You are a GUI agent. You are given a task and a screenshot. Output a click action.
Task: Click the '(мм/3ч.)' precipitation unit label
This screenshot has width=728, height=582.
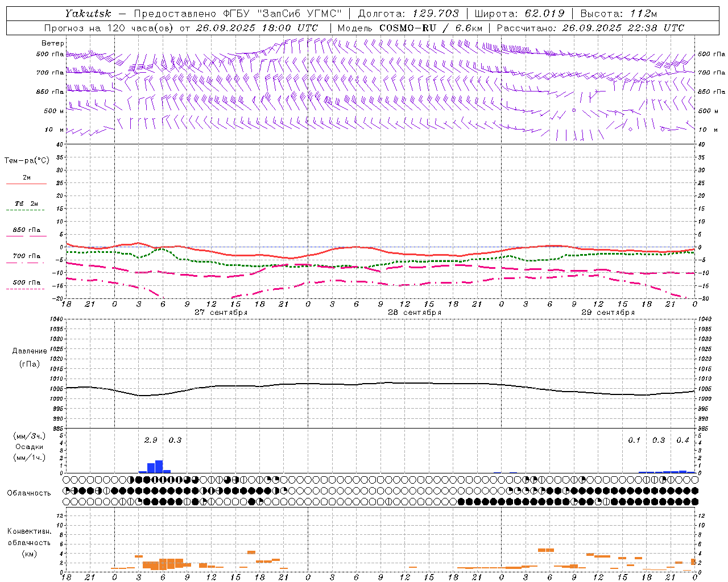[x=30, y=436]
